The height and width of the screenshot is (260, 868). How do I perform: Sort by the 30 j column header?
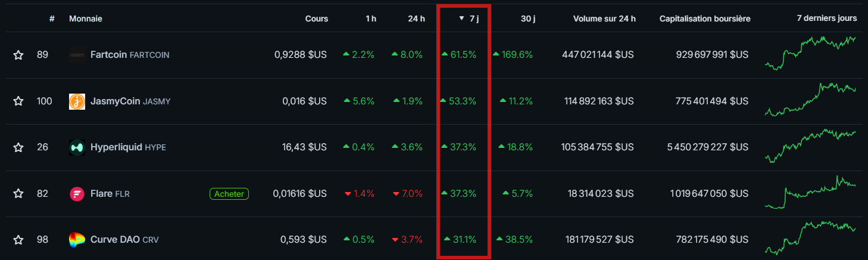(527, 18)
